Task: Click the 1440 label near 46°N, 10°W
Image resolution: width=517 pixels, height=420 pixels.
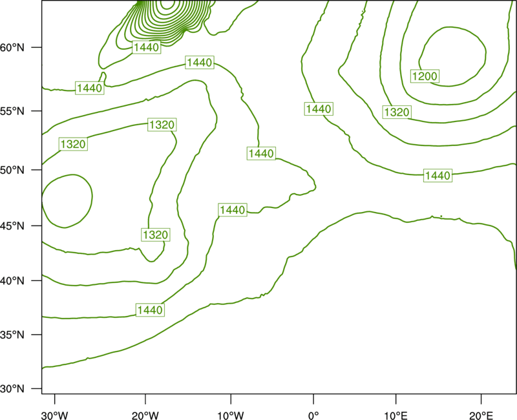Action: tap(233, 209)
